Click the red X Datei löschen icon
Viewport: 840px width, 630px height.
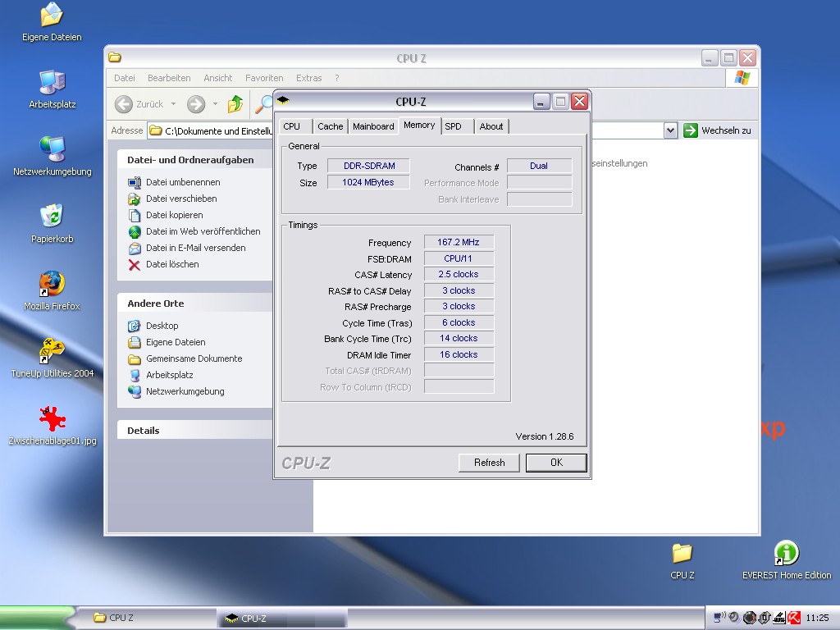(135, 265)
